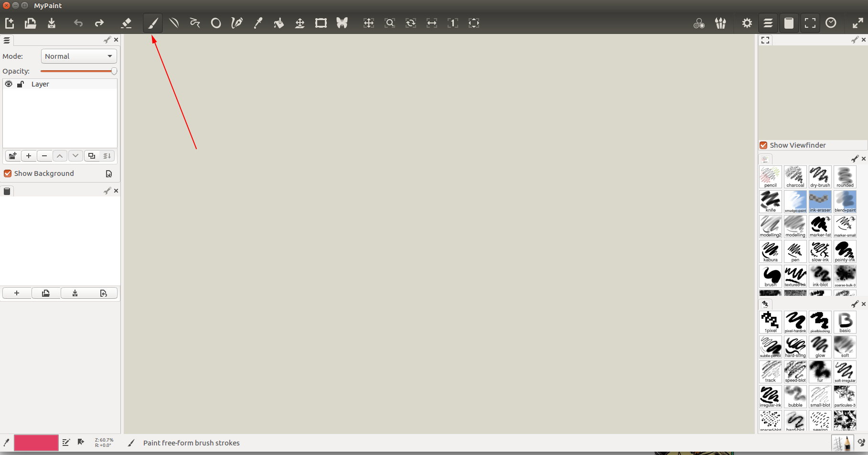Open MyPaint preferences with the gear icon

pyautogui.click(x=746, y=22)
